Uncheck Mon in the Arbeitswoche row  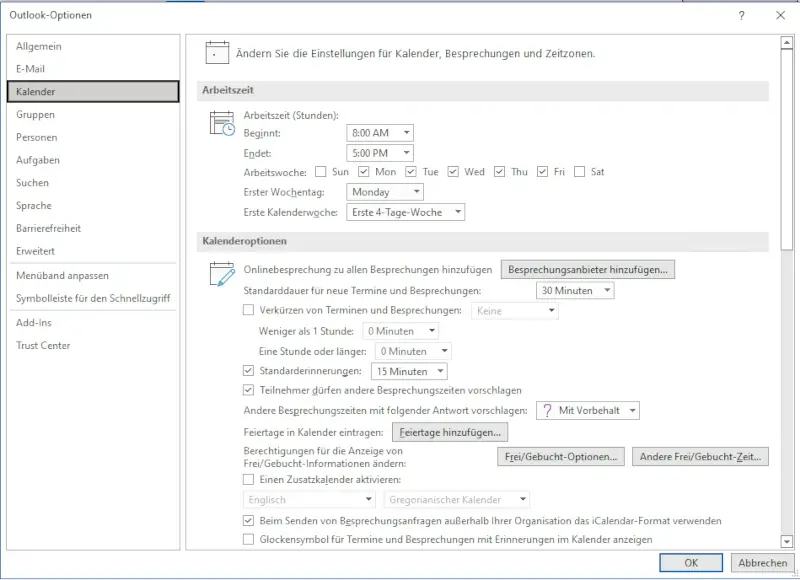click(365, 172)
